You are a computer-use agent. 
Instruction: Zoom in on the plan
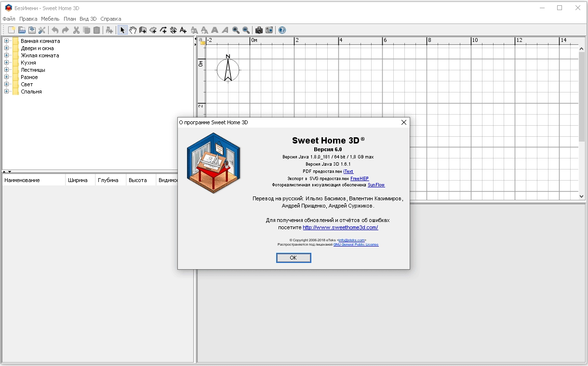[236, 30]
